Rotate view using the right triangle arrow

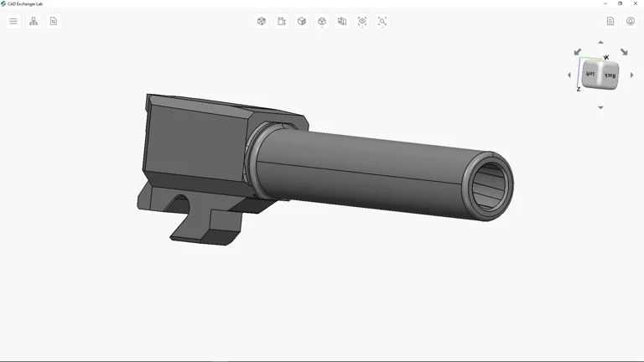pos(631,75)
